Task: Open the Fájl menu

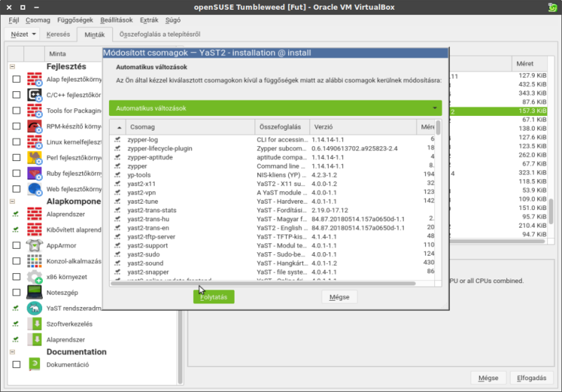Action: point(13,20)
